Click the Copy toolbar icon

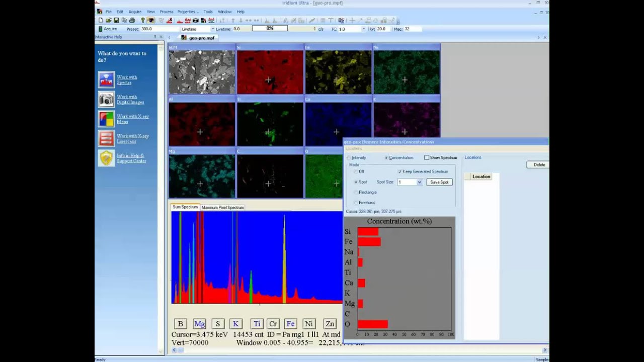point(124,21)
